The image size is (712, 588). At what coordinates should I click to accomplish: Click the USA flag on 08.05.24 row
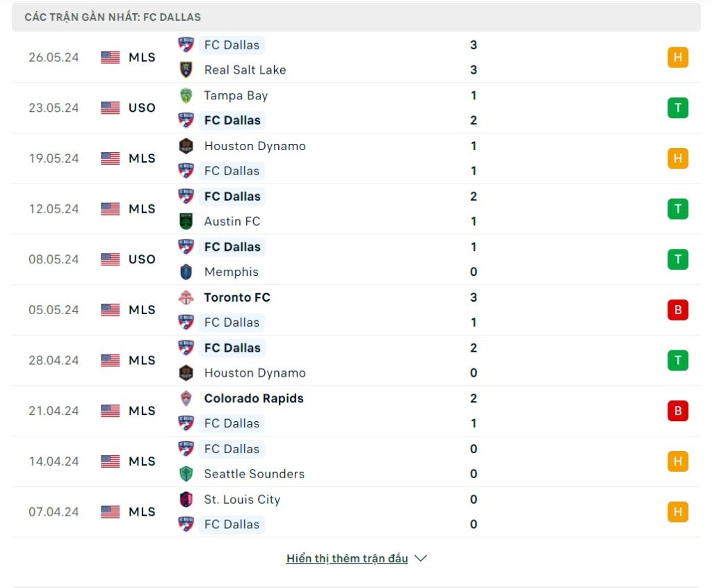coord(110,259)
